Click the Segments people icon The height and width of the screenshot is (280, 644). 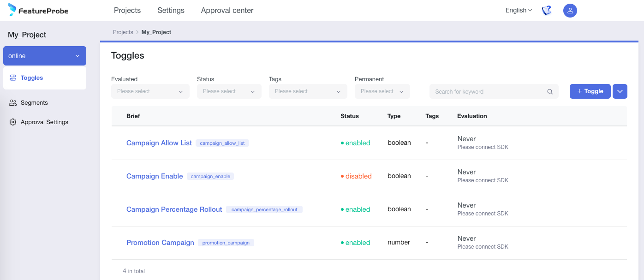13,103
